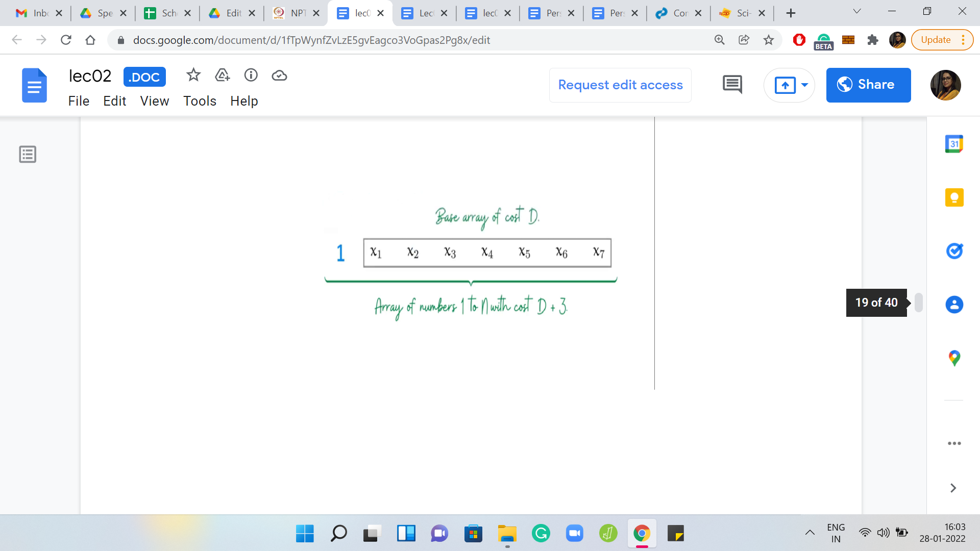Open Google Tasks side panel icon
This screenshot has height=551, width=980.
(x=953, y=251)
